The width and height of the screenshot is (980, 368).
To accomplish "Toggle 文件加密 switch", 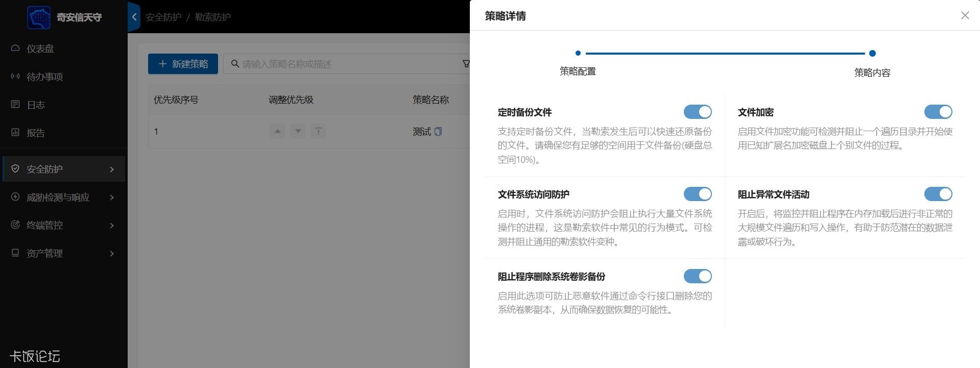I will tap(938, 112).
